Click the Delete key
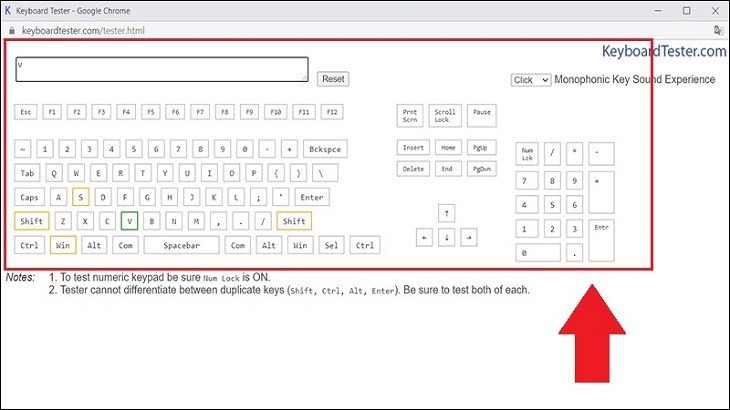 click(413, 169)
